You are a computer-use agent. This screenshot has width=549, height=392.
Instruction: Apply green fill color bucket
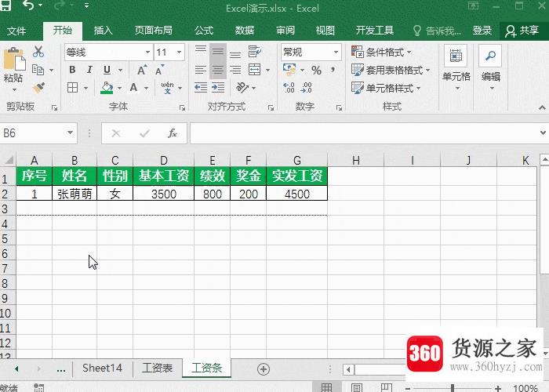(107, 88)
